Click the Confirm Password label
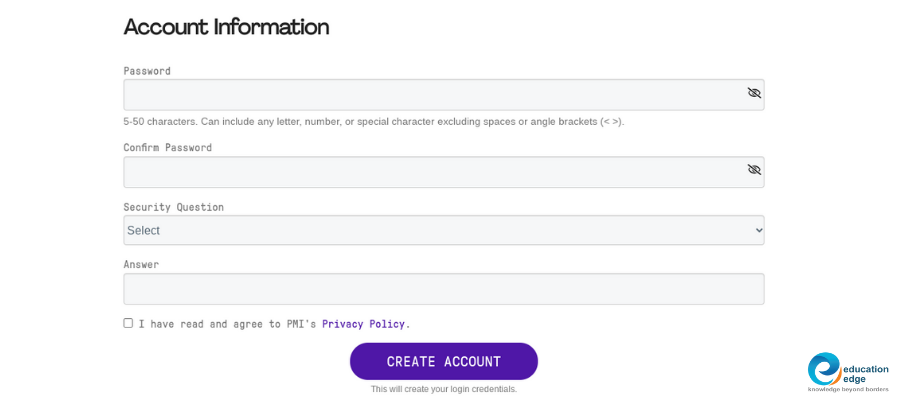 click(167, 148)
